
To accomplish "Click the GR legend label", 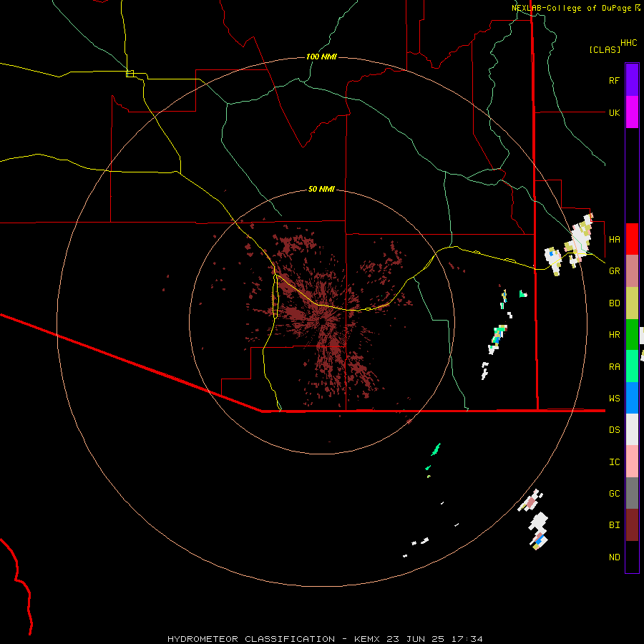I will coord(614,270).
